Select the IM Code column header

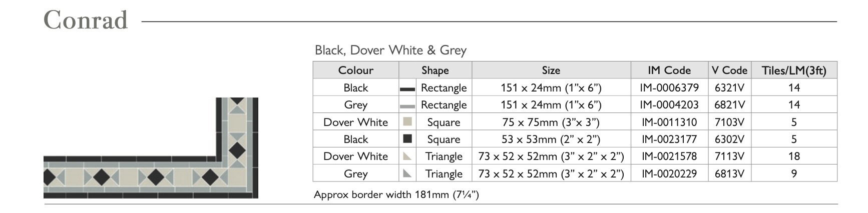coord(669,70)
